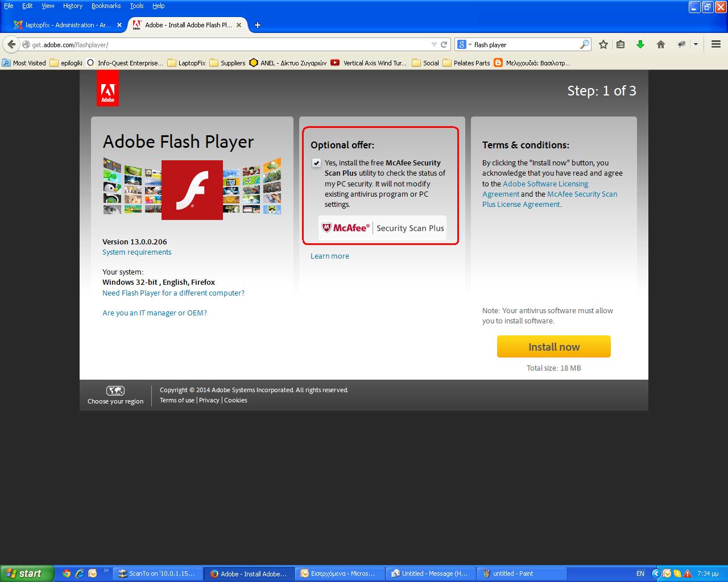
Task: Open the Firefox hamburger menu
Action: (x=715, y=44)
